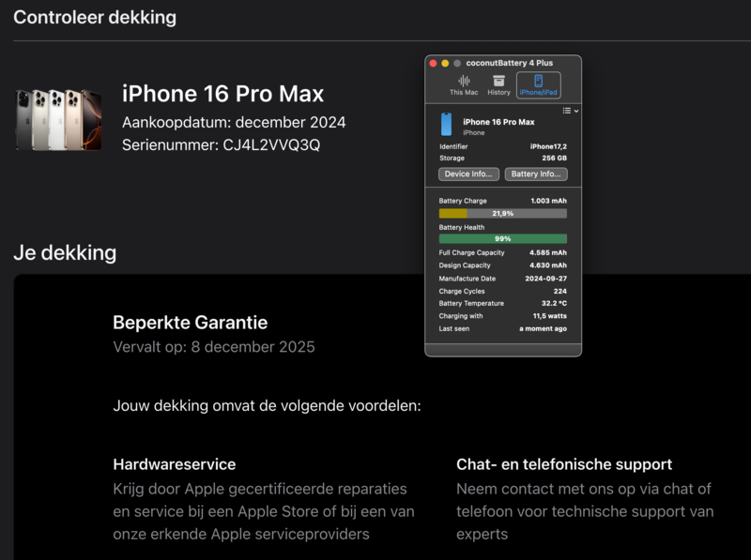This screenshot has height=560, width=751.
Task: Select the serial number CJ4L2VVQ3Q text
Action: (x=271, y=145)
